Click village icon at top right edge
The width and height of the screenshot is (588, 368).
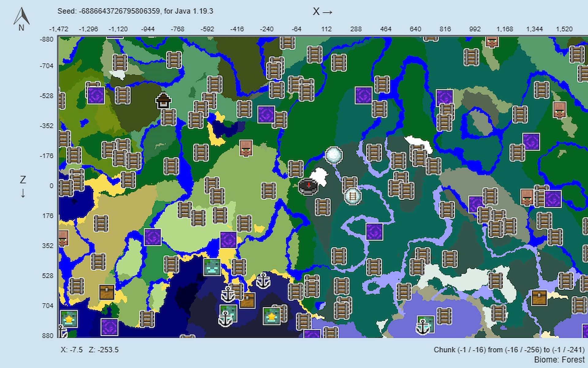(492, 42)
